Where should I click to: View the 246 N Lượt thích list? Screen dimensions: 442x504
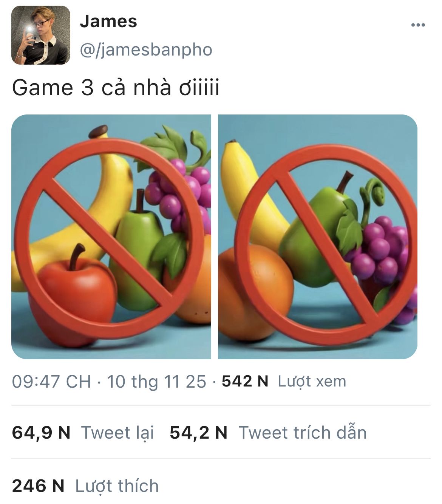pos(85,486)
